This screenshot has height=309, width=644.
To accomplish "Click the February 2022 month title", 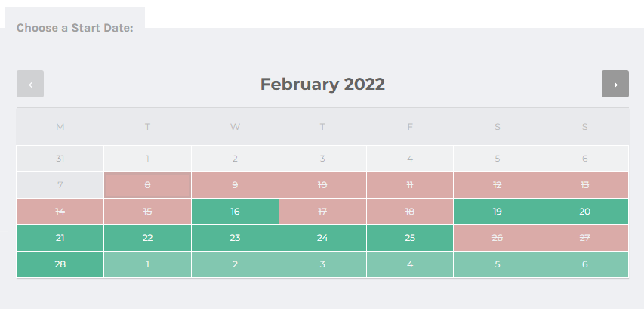I will (x=322, y=84).
